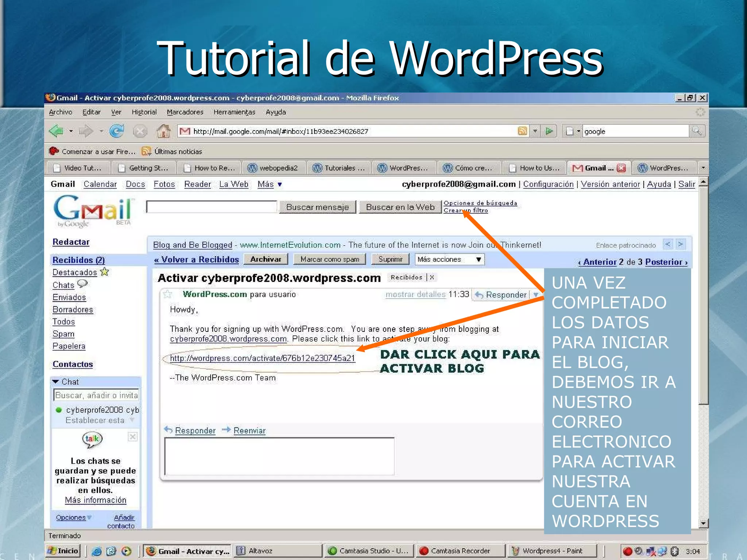747x560 pixels.
Task: Open the Responder options dropdown arrow
Action: tap(535, 295)
